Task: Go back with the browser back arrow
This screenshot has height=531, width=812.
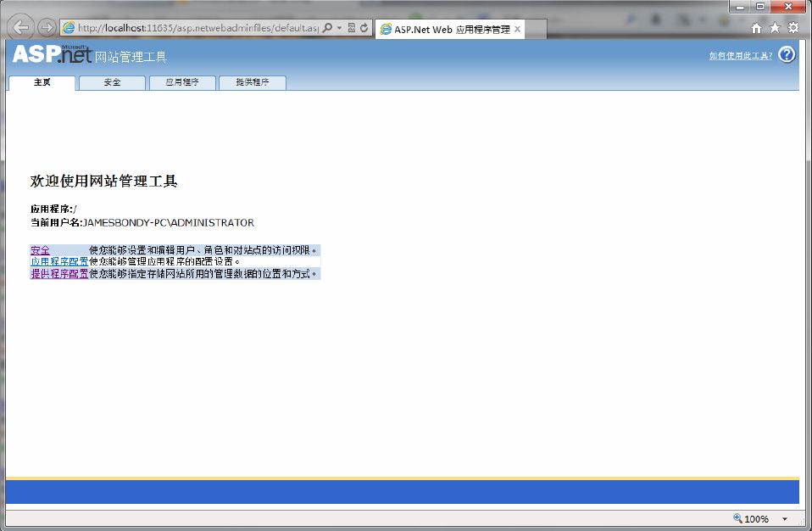Action: tap(20, 27)
